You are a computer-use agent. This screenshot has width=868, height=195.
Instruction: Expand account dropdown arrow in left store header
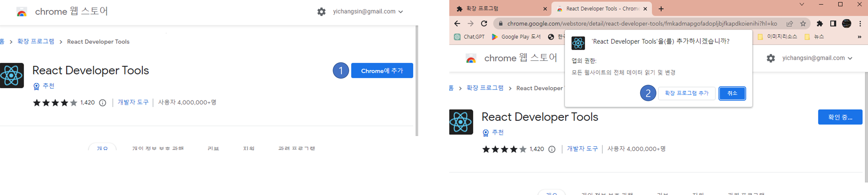point(401,12)
